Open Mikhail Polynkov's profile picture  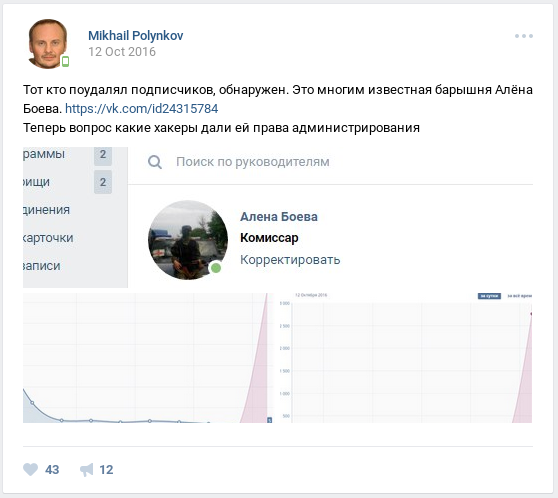pos(48,43)
